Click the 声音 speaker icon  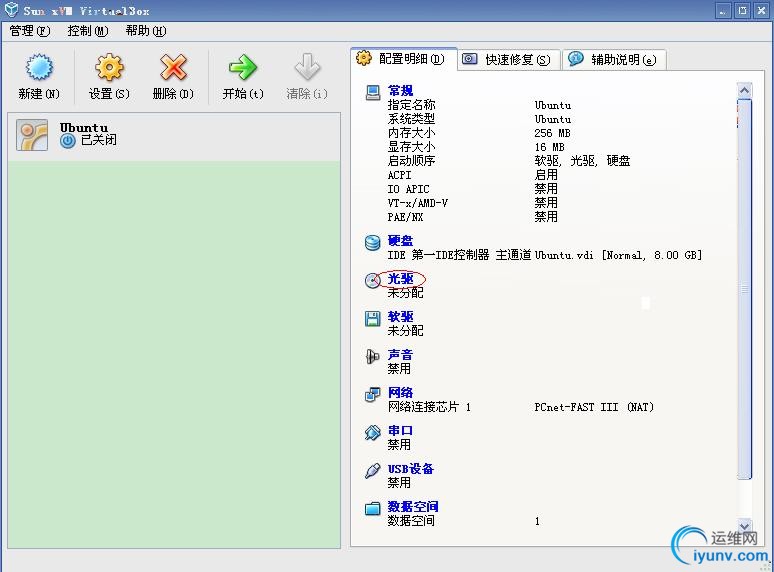coord(372,356)
